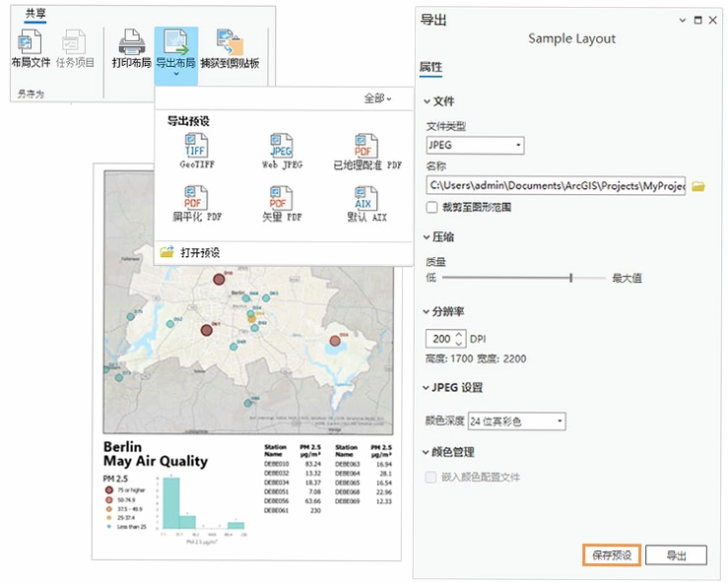The height and width of the screenshot is (583, 728).
Task: Click the browse folder icon beside file path
Action: 698,186
